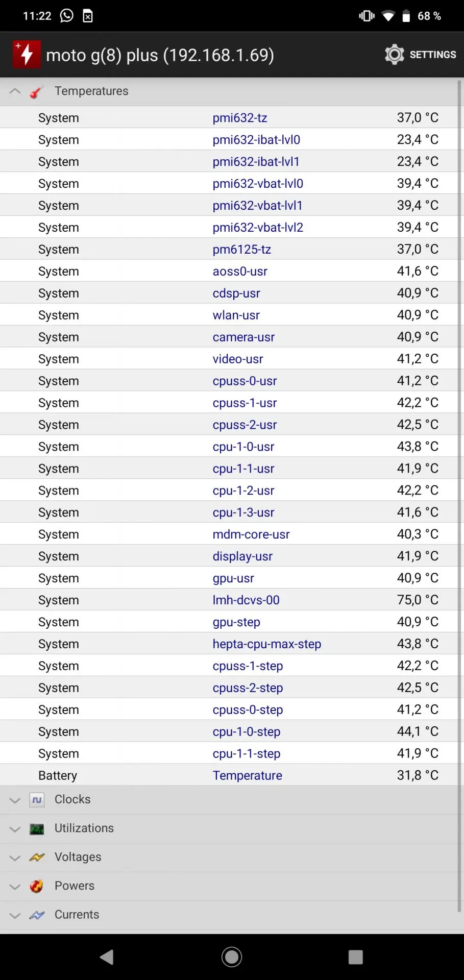Click the Utilizations graph icon
The height and width of the screenshot is (980, 464).
[37, 829]
